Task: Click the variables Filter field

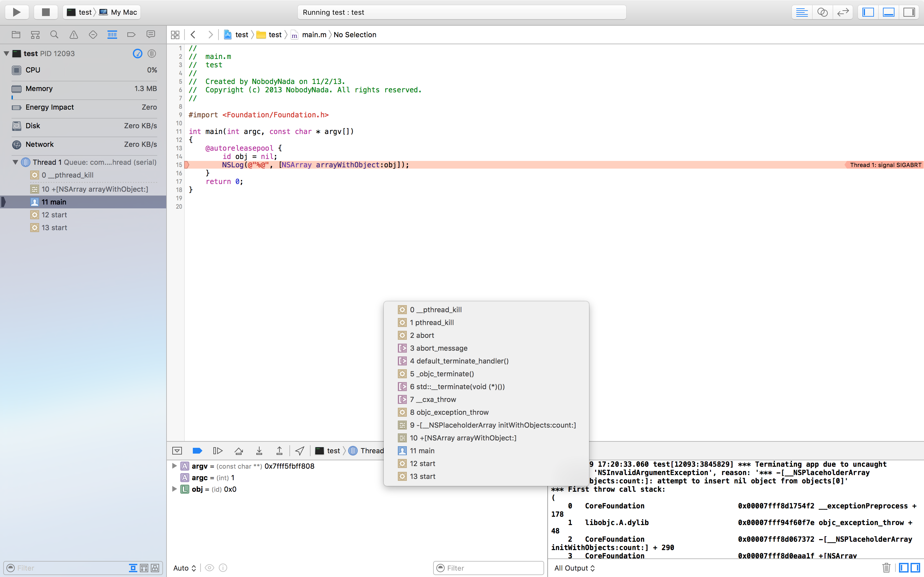Action: pos(492,568)
